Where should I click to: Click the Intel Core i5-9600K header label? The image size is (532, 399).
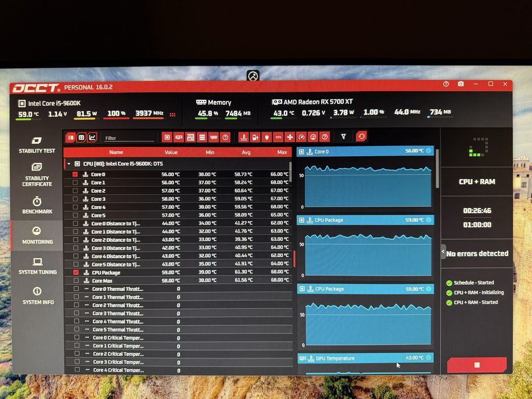pyautogui.click(x=54, y=104)
